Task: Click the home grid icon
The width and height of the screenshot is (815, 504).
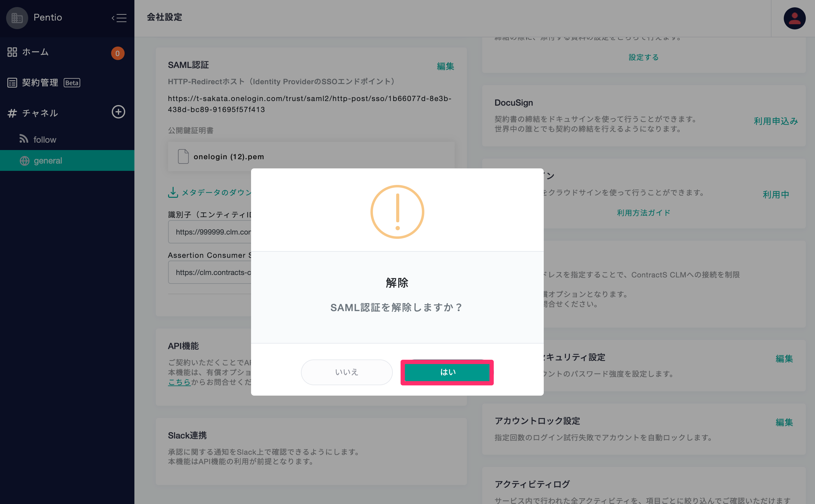Action: 12,52
